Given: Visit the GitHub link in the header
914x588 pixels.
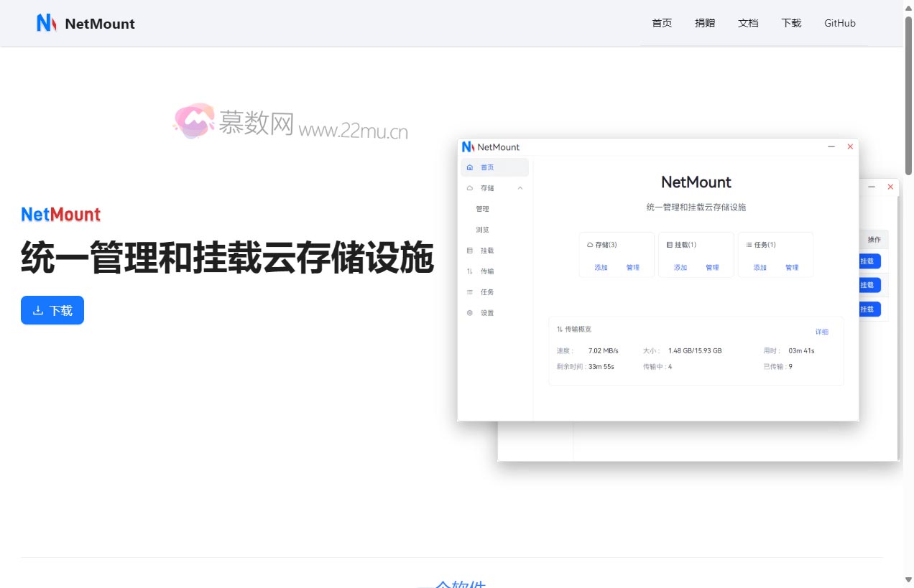Looking at the screenshot, I should tap(839, 22).
